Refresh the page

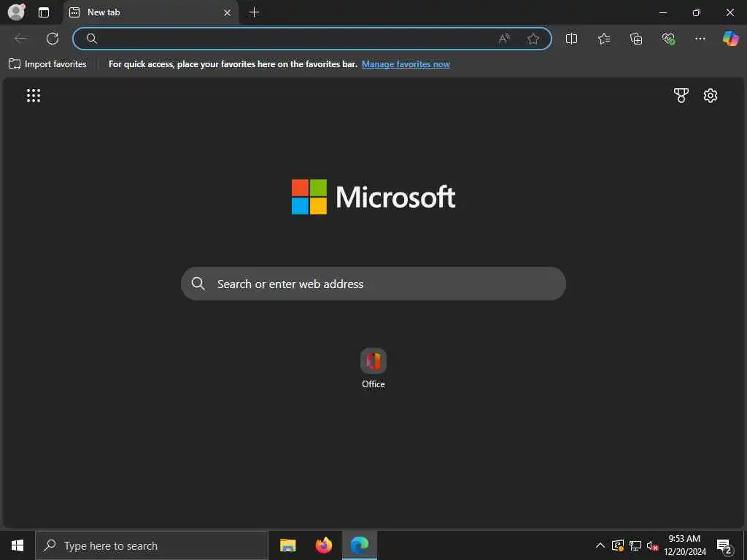(53, 39)
